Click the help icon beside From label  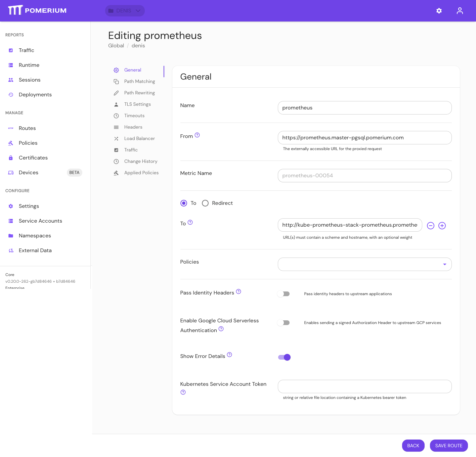[x=197, y=135]
